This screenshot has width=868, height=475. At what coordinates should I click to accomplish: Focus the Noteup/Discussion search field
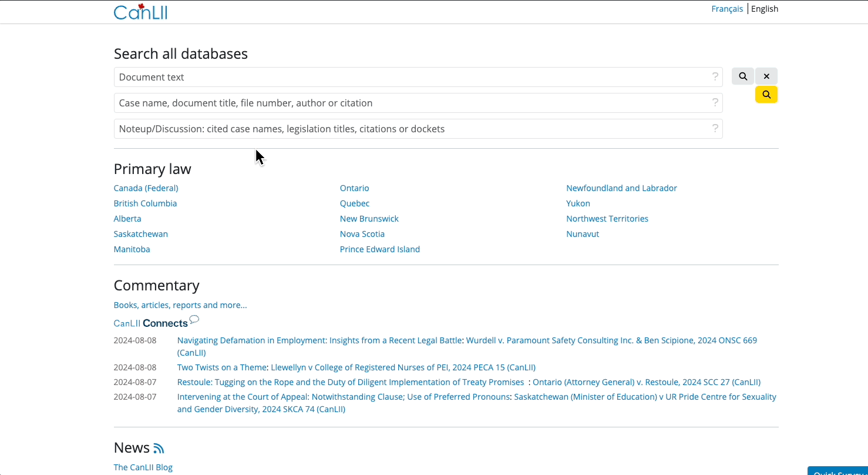pyautogui.click(x=418, y=129)
